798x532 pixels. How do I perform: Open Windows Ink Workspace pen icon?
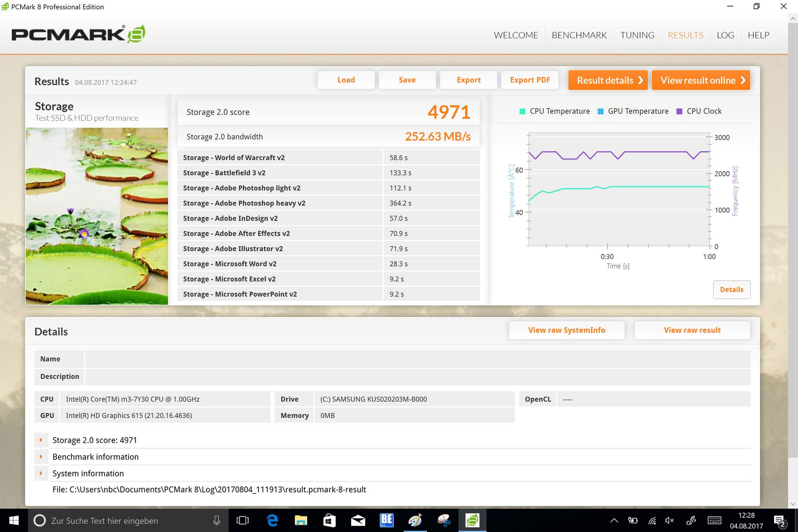point(691,520)
